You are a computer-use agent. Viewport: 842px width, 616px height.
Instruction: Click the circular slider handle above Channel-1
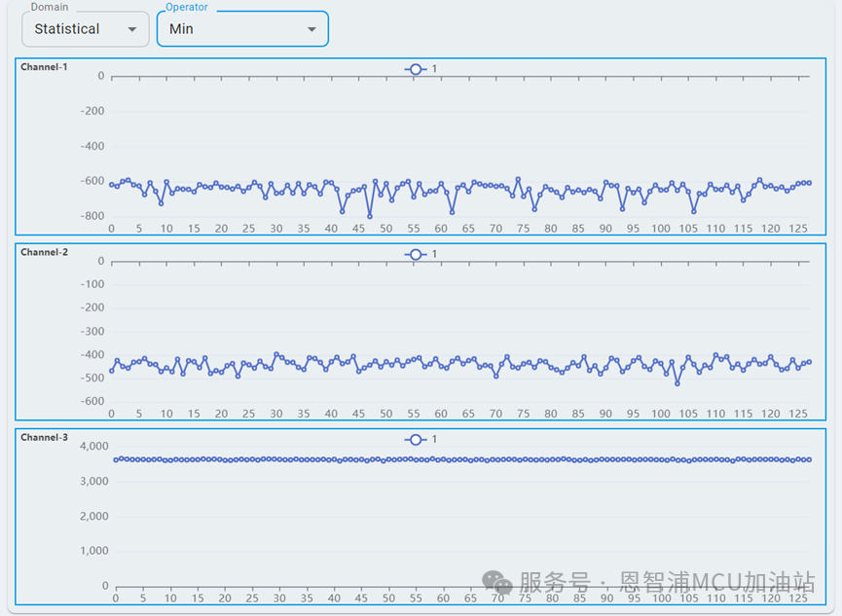[x=416, y=69]
